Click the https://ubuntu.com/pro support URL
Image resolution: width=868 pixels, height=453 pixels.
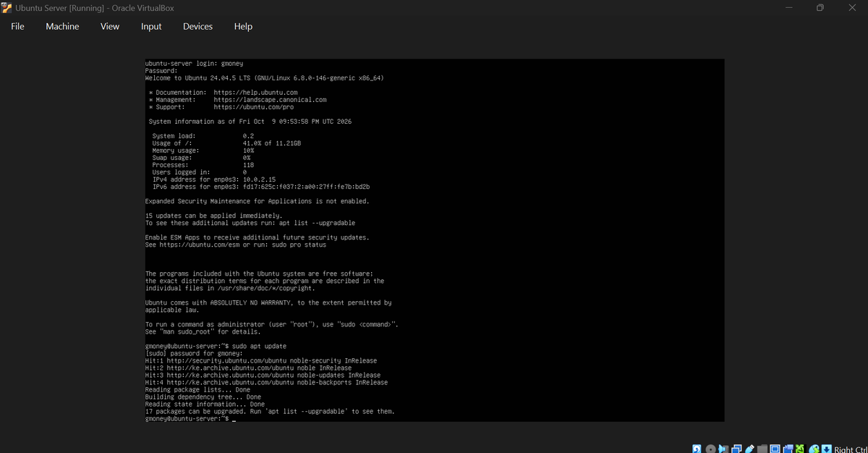coord(254,107)
